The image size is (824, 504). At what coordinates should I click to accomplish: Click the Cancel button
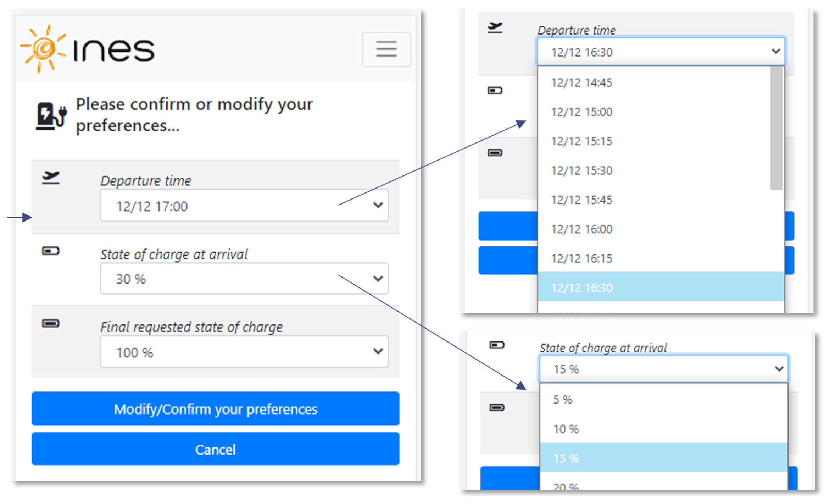point(215,449)
